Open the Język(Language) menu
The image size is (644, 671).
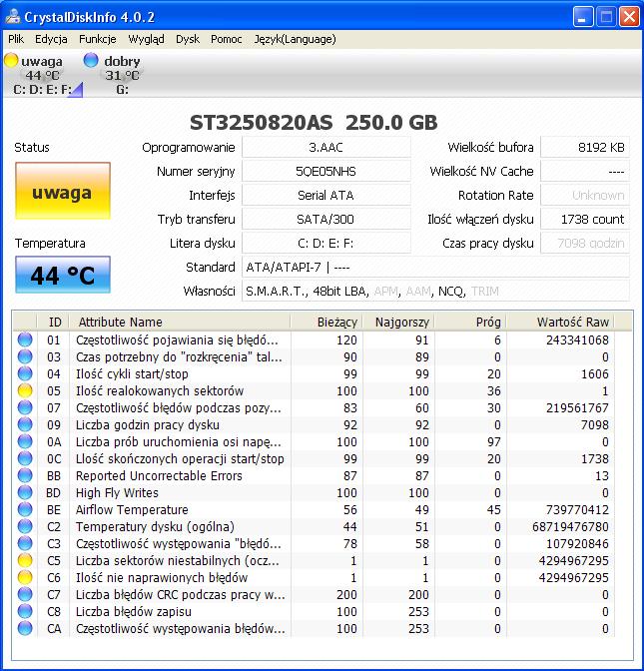click(295, 39)
